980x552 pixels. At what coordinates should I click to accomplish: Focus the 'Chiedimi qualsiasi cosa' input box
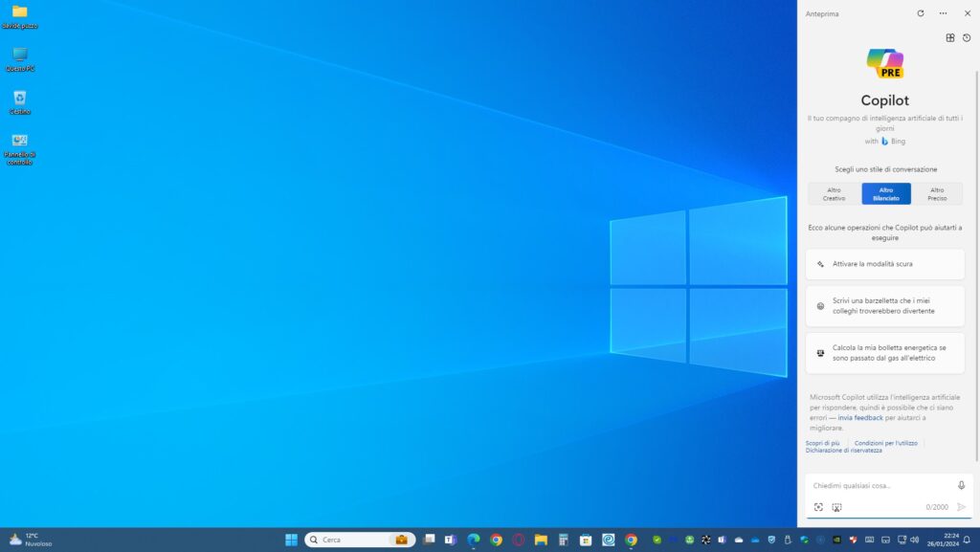point(881,485)
